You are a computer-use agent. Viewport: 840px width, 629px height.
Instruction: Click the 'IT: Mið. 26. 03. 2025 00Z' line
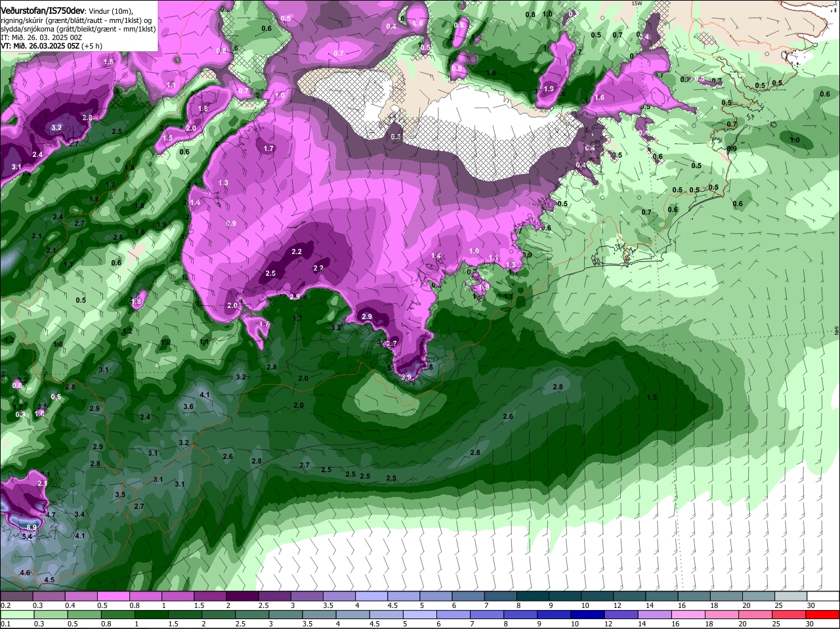pyautogui.click(x=41, y=37)
